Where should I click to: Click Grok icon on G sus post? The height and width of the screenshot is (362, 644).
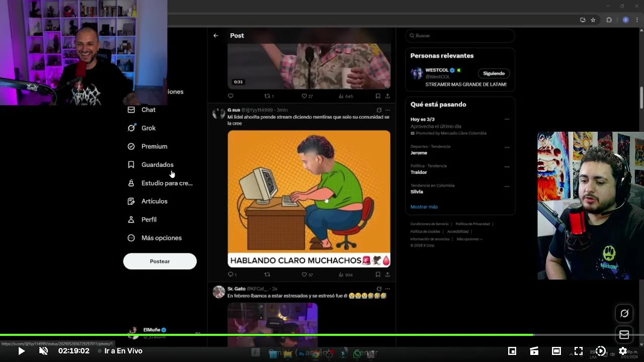379,110
